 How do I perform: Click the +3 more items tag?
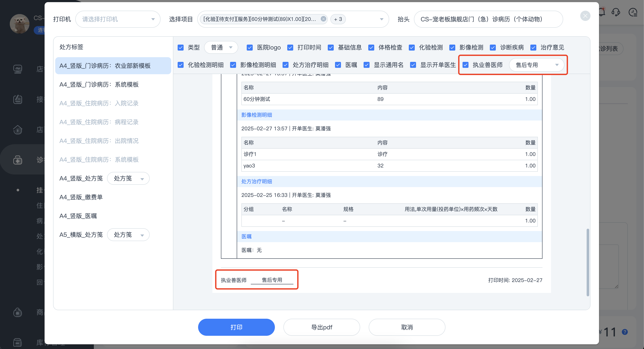[x=338, y=19]
